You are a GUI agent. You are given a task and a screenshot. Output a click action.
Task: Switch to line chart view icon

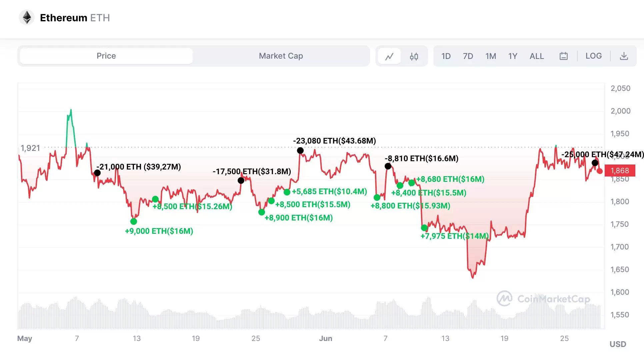(x=389, y=56)
